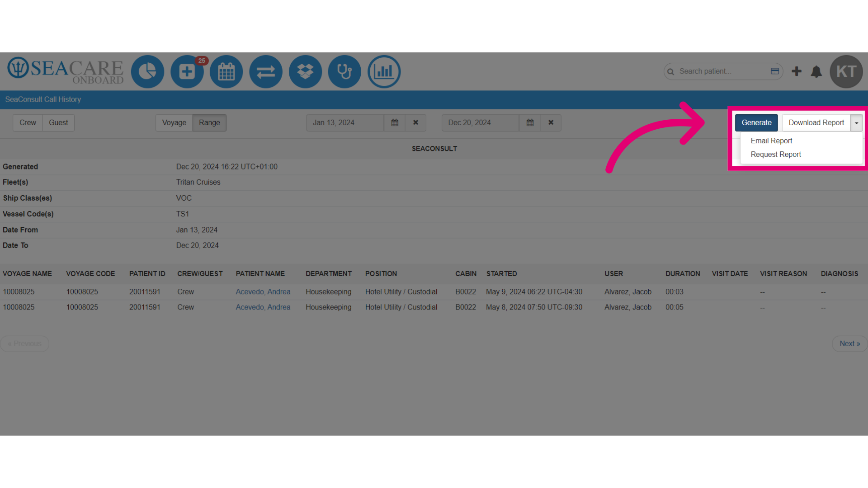Click the STARTED column header
Image resolution: width=868 pixels, height=488 pixels.
[x=501, y=273]
